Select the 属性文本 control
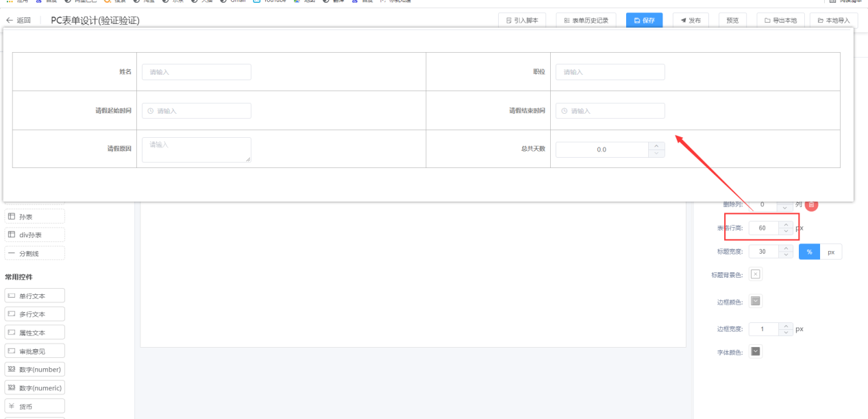Viewport: 868px width, 419px height. pos(35,333)
